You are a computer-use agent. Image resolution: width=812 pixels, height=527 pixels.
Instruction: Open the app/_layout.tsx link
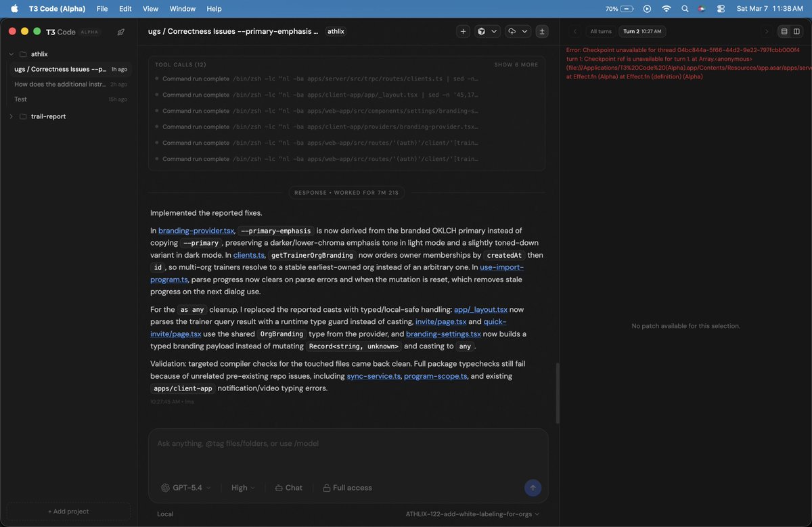click(480, 309)
